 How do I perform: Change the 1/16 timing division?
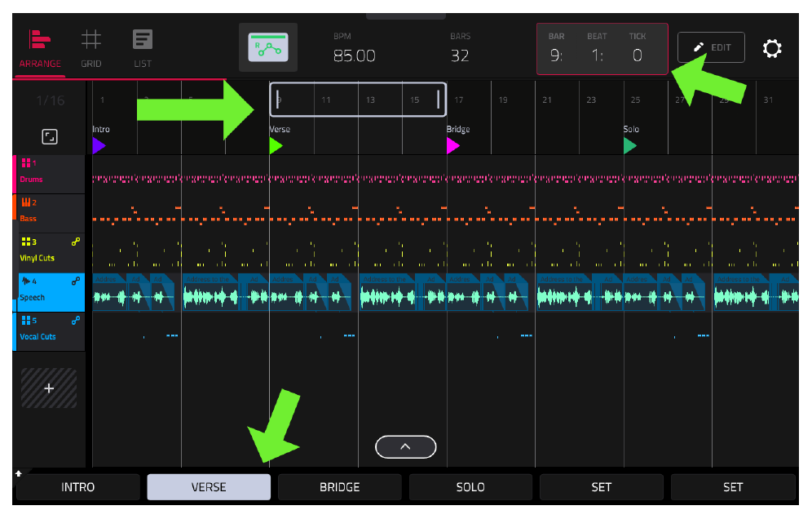[x=51, y=100]
